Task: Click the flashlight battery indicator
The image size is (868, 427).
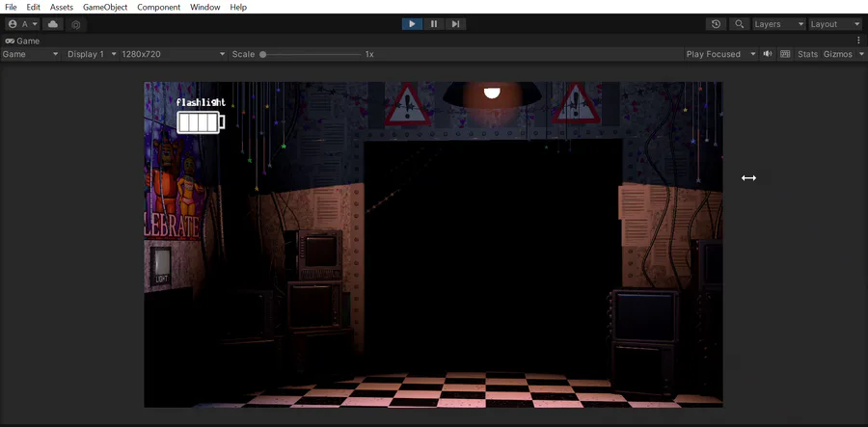Action: (201, 122)
